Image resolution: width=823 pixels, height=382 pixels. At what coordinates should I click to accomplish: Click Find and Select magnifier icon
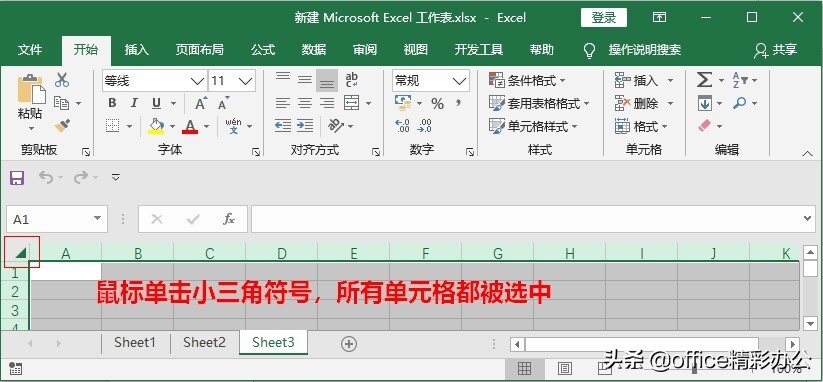(x=740, y=103)
